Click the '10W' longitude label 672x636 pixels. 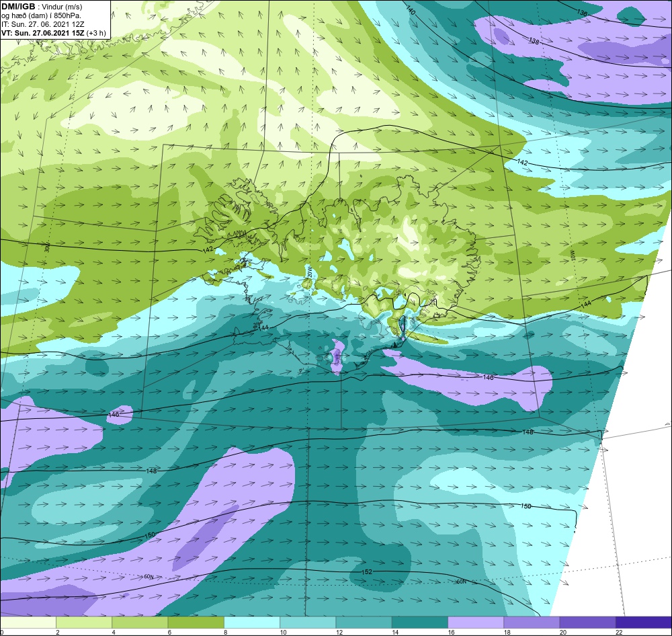(573, 255)
